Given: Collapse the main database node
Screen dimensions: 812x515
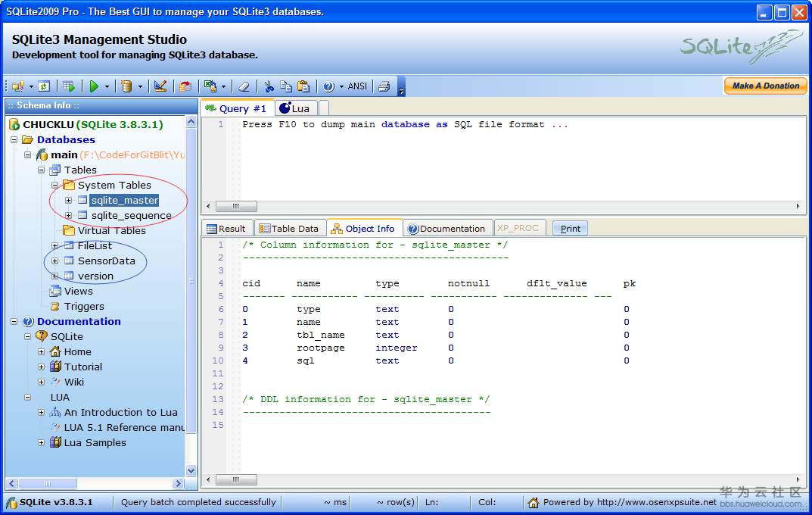Looking at the screenshot, I should [27, 155].
